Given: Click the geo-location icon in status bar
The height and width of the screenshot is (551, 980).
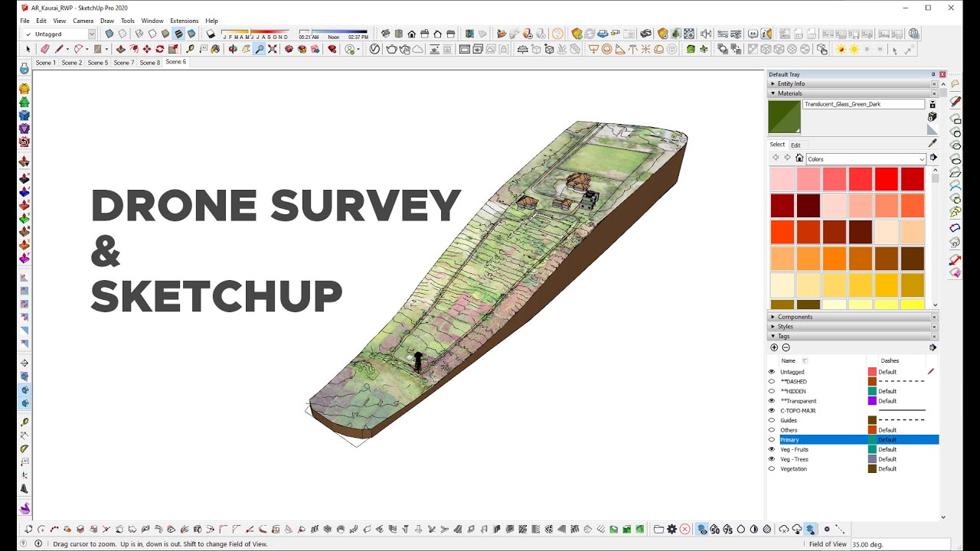Looking at the screenshot, I should click(x=24, y=544).
